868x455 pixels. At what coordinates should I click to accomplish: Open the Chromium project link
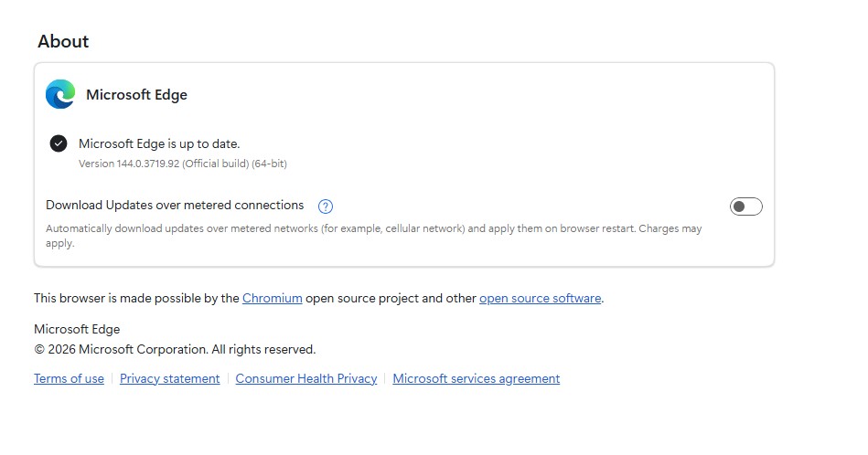click(272, 298)
